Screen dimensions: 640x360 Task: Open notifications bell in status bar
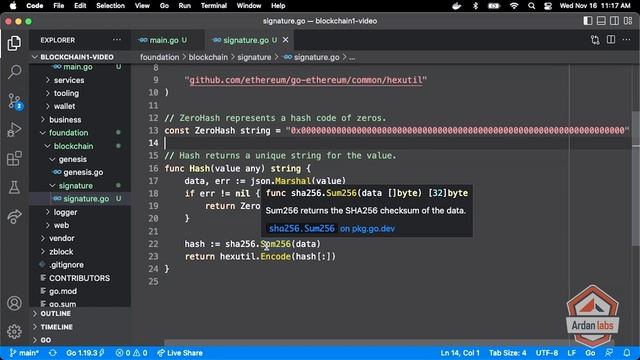click(x=627, y=353)
